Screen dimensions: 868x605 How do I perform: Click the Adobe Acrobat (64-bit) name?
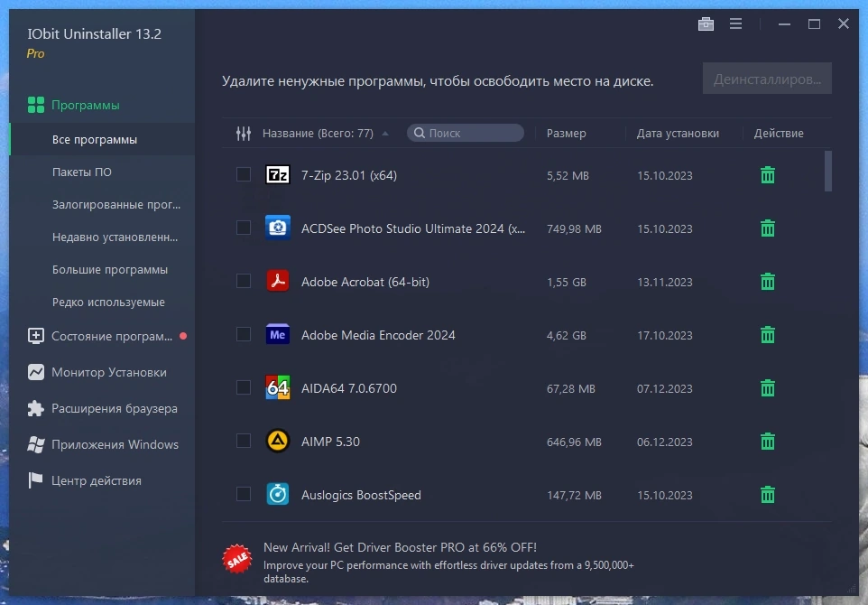[365, 282]
